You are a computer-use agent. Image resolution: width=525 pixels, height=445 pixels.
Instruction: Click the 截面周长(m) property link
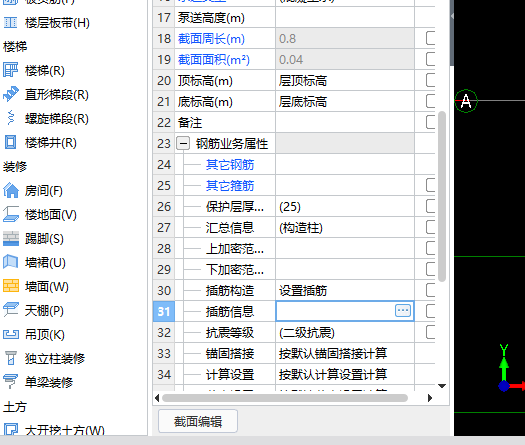click(211, 39)
